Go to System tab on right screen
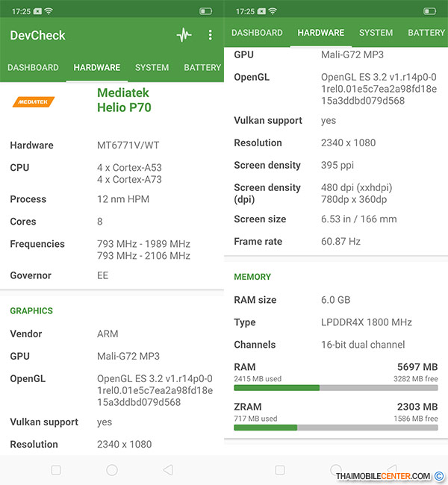The image size is (448, 485). tap(376, 33)
